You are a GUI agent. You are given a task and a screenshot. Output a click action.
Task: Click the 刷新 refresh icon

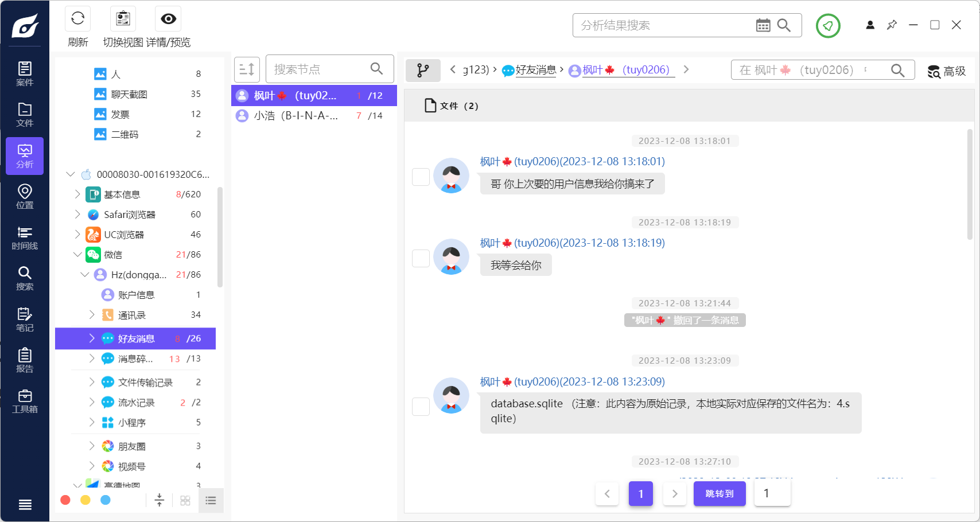(x=78, y=19)
